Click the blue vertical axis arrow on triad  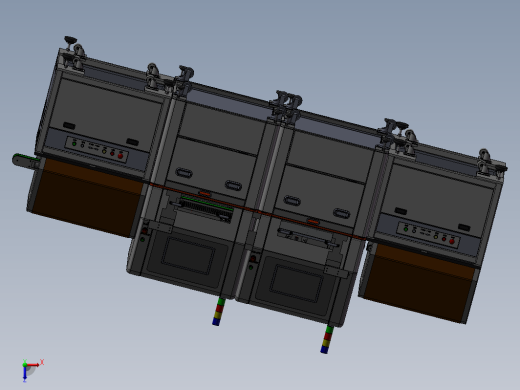click(x=25, y=373)
